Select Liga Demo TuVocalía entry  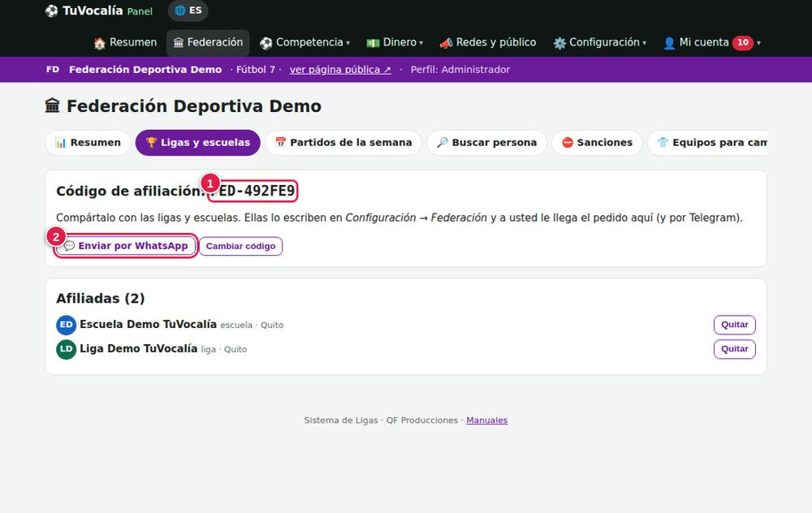pos(138,349)
